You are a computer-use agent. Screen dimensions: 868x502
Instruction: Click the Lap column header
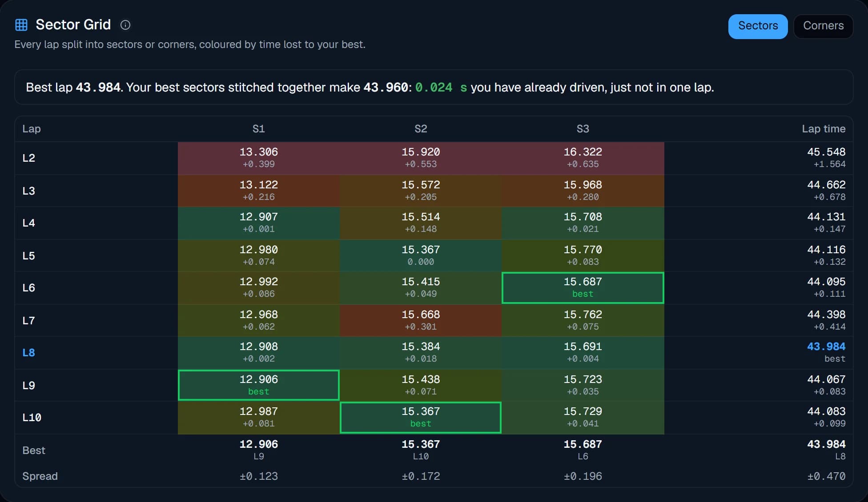32,129
